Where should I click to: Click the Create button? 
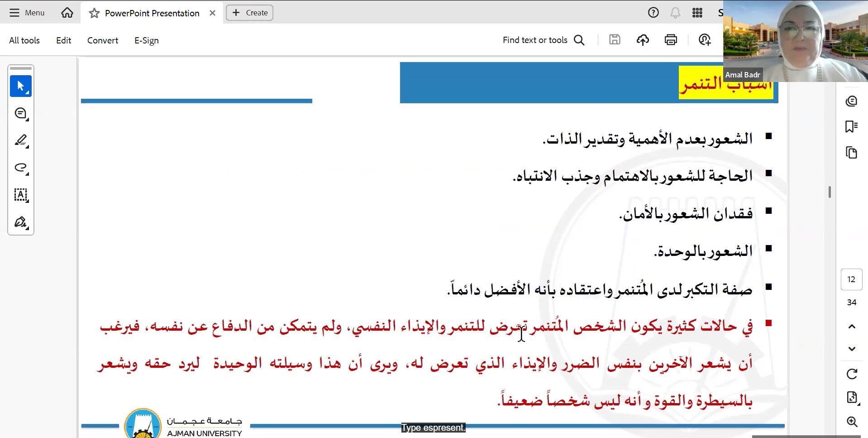(x=250, y=13)
